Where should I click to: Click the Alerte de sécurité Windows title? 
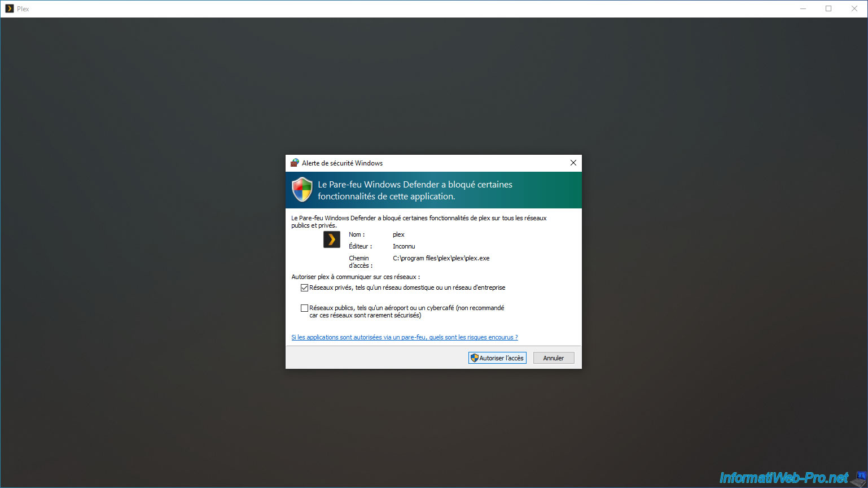click(342, 163)
